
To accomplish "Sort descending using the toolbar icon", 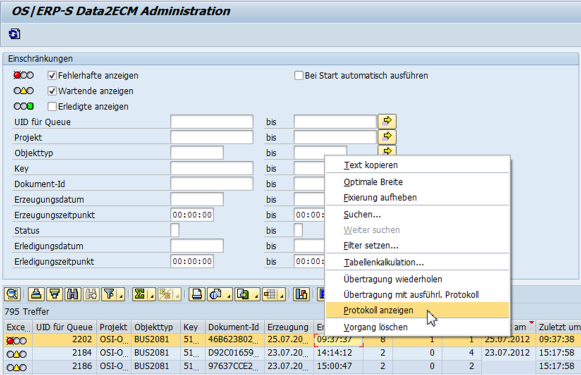I will tap(55, 294).
